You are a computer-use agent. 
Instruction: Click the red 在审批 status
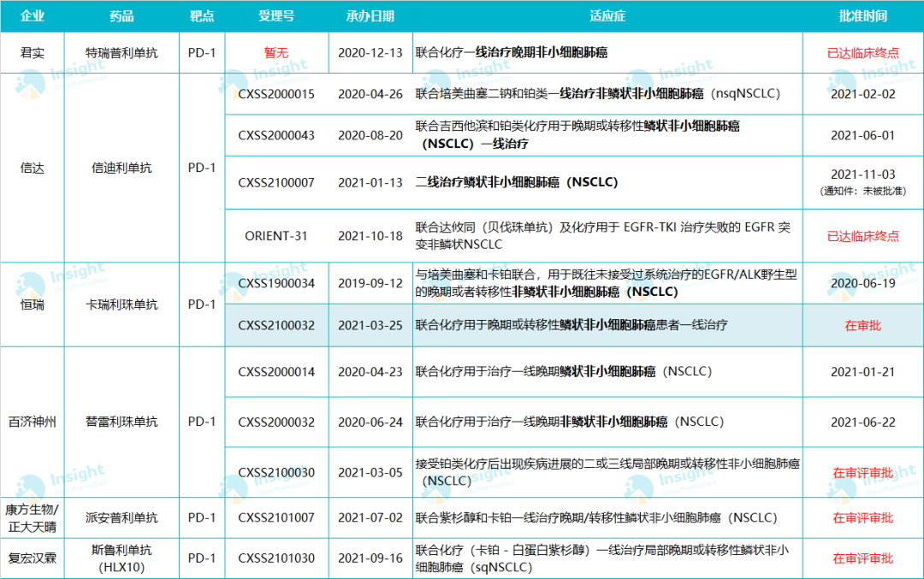tap(862, 325)
